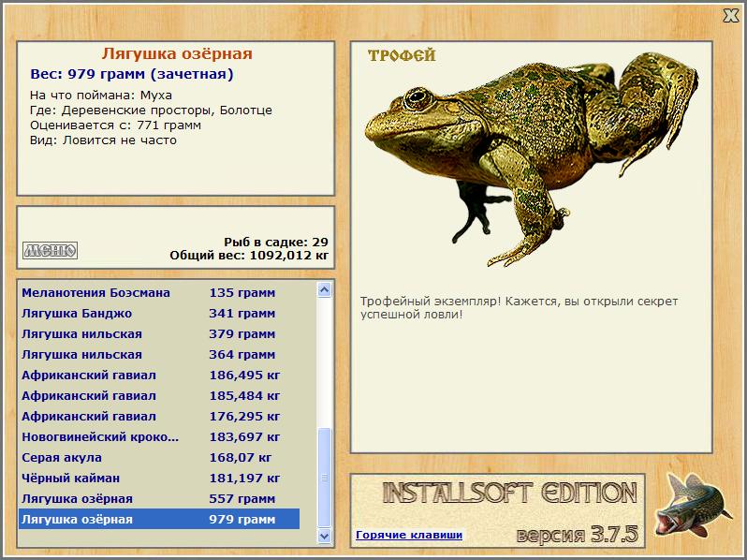747x560 pixels.
Task: Click the catch list scrollbar thumb
Action: [x=324, y=478]
